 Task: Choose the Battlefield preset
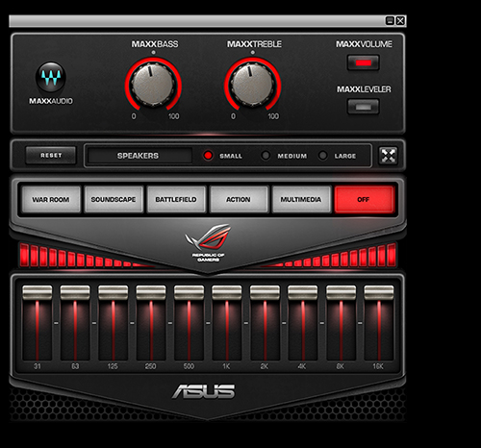tap(176, 199)
